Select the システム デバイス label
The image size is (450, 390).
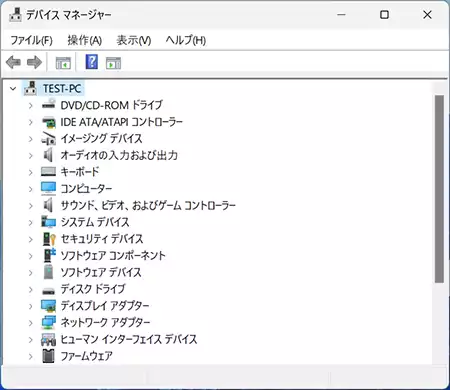click(x=95, y=222)
